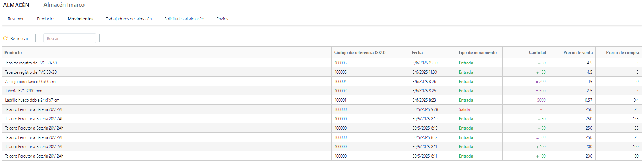This screenshot has width=644, height=162.
Task: Click the Refrescar refresh icon
Action: tap(6, 39)
